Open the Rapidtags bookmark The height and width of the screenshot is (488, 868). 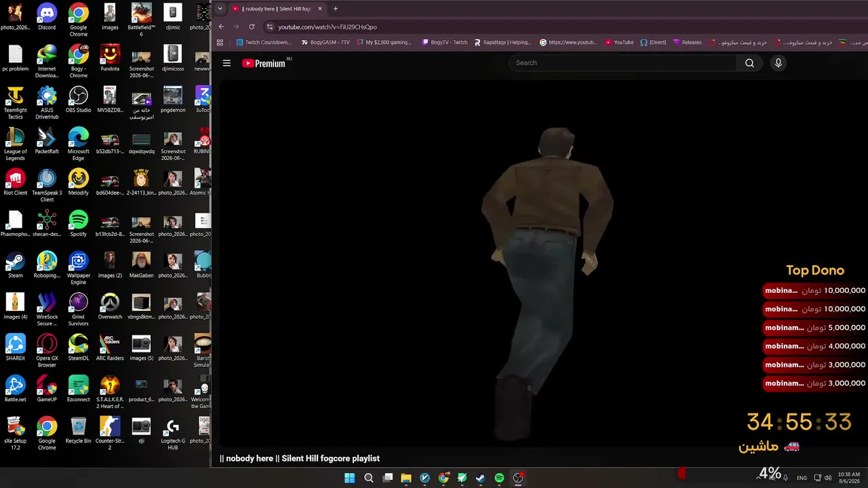tap(502, 42)
